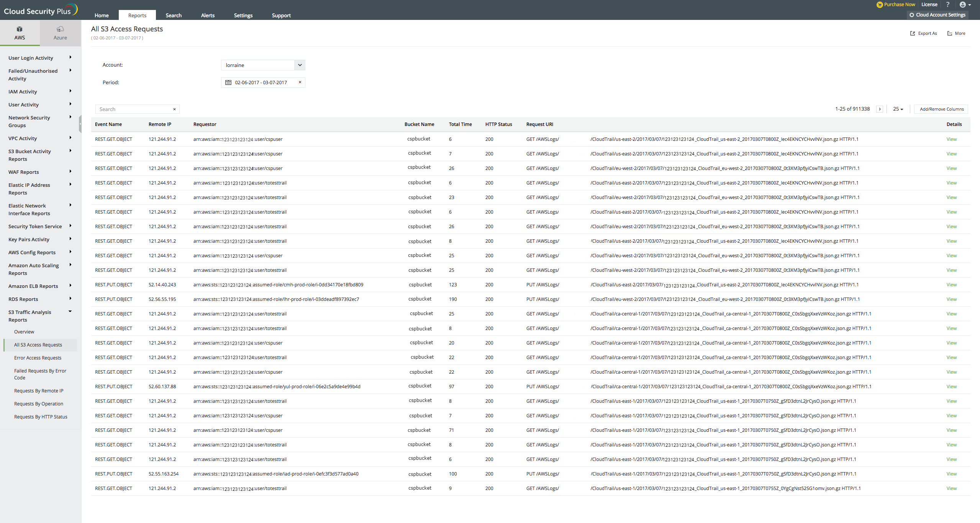The image size is (980, 523).
Task: Collapse the left sidebar panel handle
Action: tap(80, 124)
